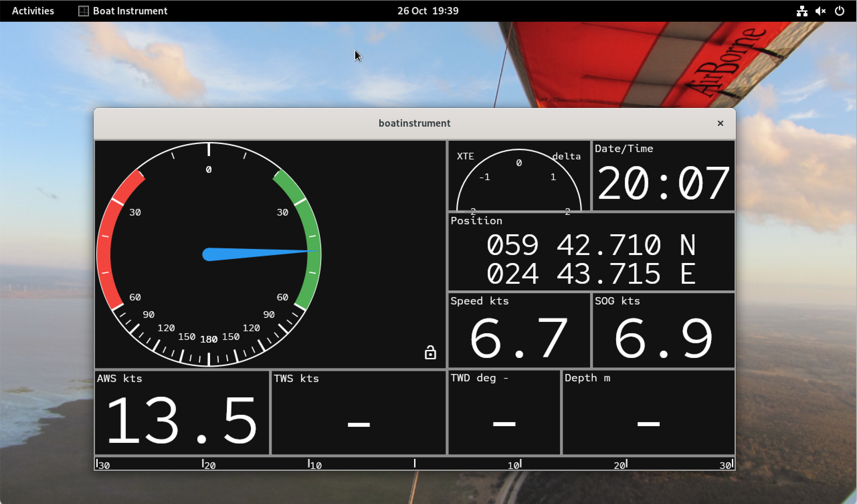
Task: Open the network status icon in top bar
Action: coord(802,11)
